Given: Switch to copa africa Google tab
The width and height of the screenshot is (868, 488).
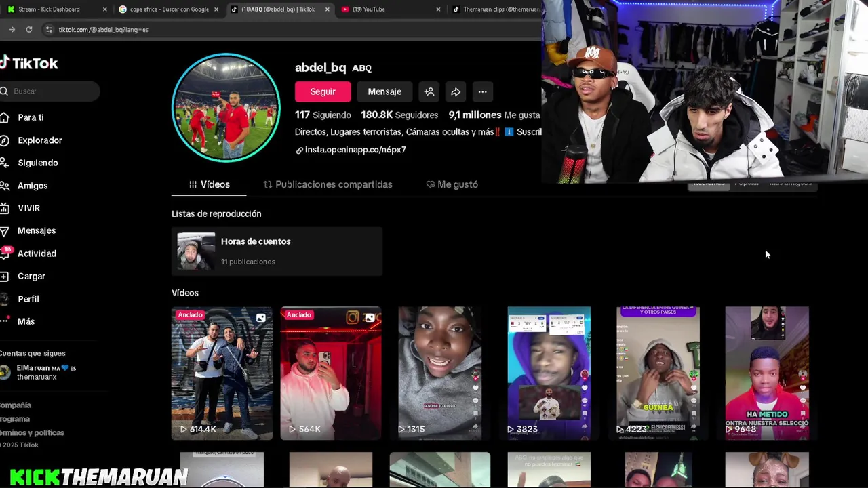Looking at the screenshot, I should pos(170,9).
